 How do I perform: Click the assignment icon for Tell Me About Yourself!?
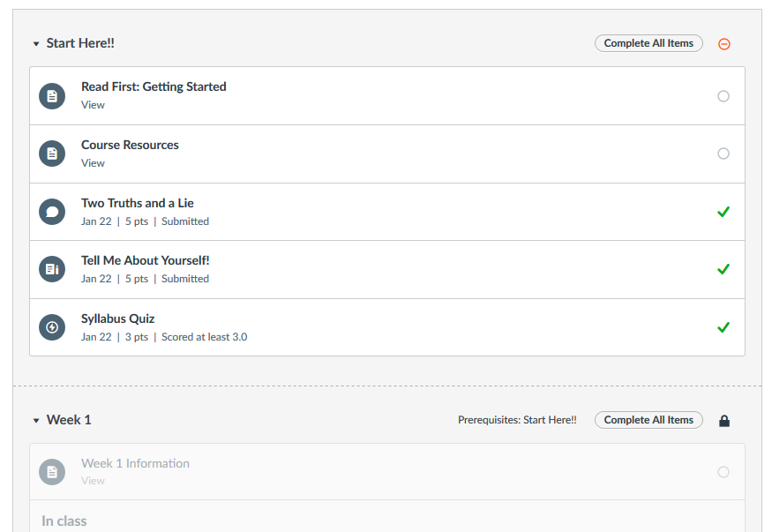tap(52, 269)
